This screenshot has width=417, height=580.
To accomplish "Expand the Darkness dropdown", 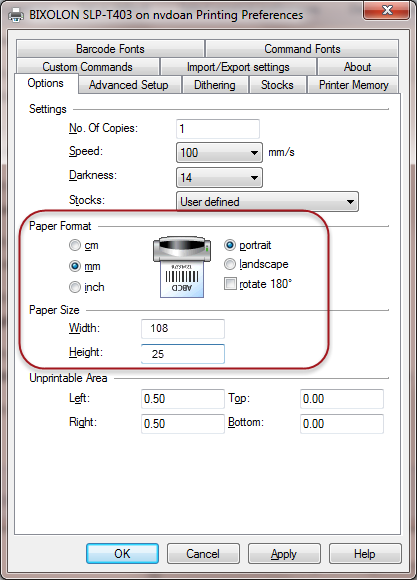I will coord(219,178).
